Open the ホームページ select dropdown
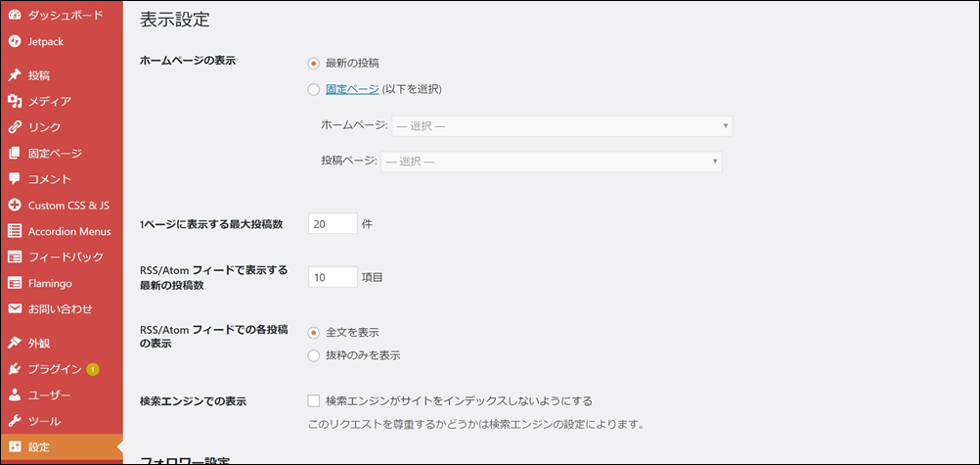 point(561,125)
